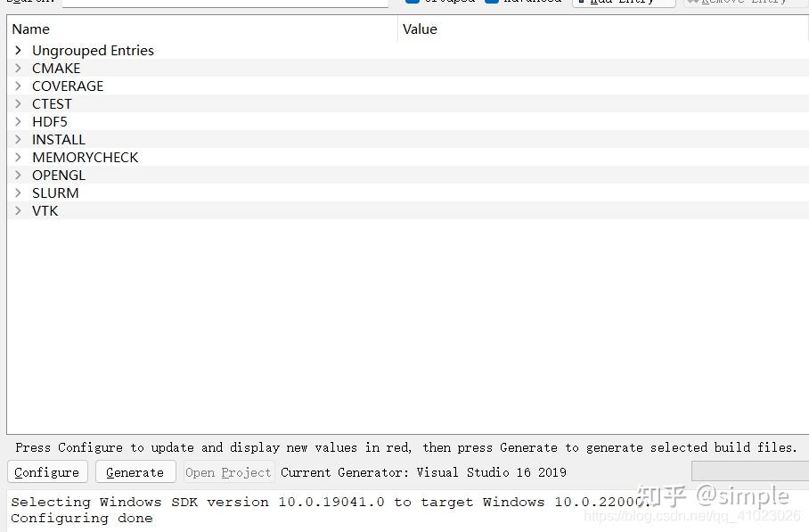Screen dimensions: 809x532
Task: Expand the INSTALL group
Action: coord(18,139)
